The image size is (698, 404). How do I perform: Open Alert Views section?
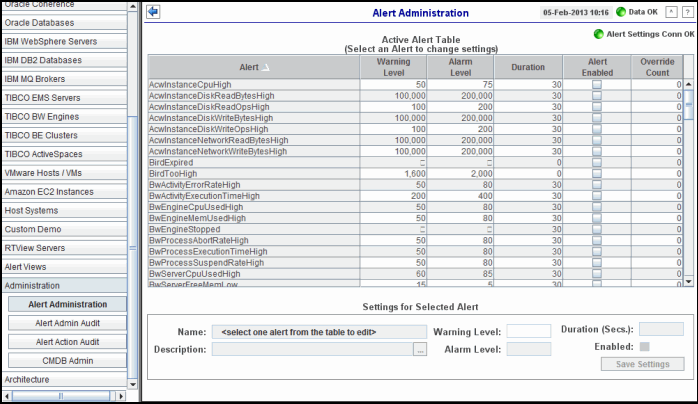[65, 267]
